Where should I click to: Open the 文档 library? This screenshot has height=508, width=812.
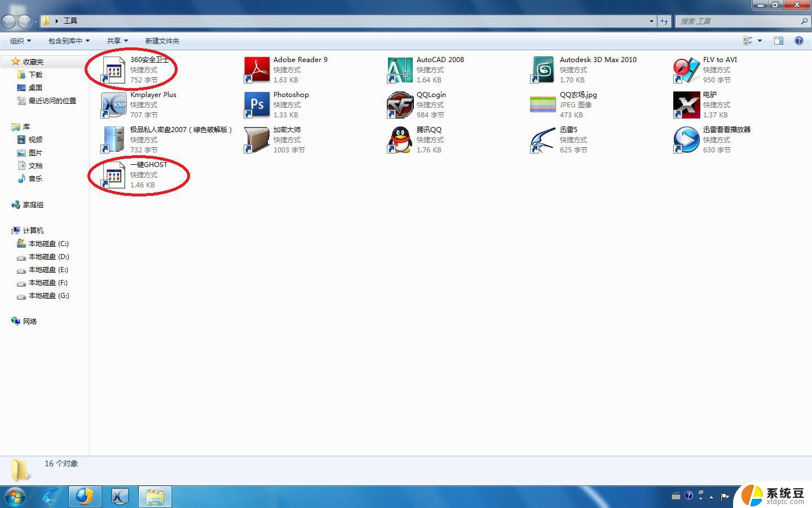pos(36,166)
